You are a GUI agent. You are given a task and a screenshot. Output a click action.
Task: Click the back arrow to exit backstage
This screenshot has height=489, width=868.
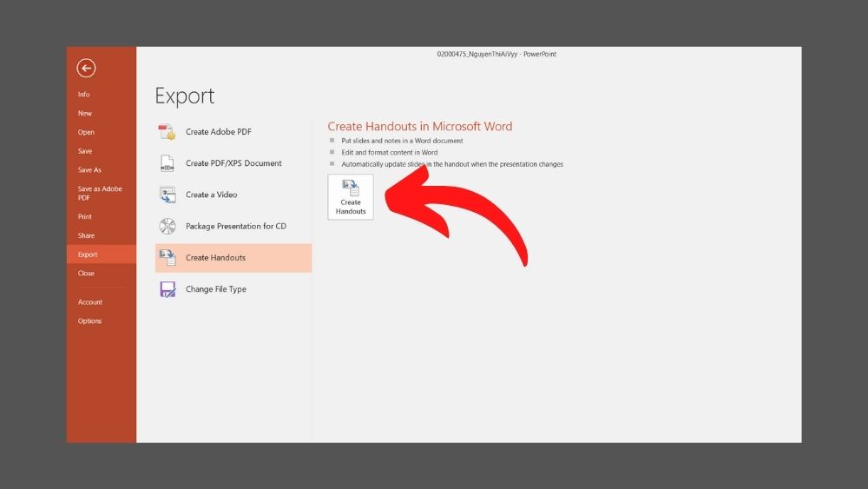point(86,69)
